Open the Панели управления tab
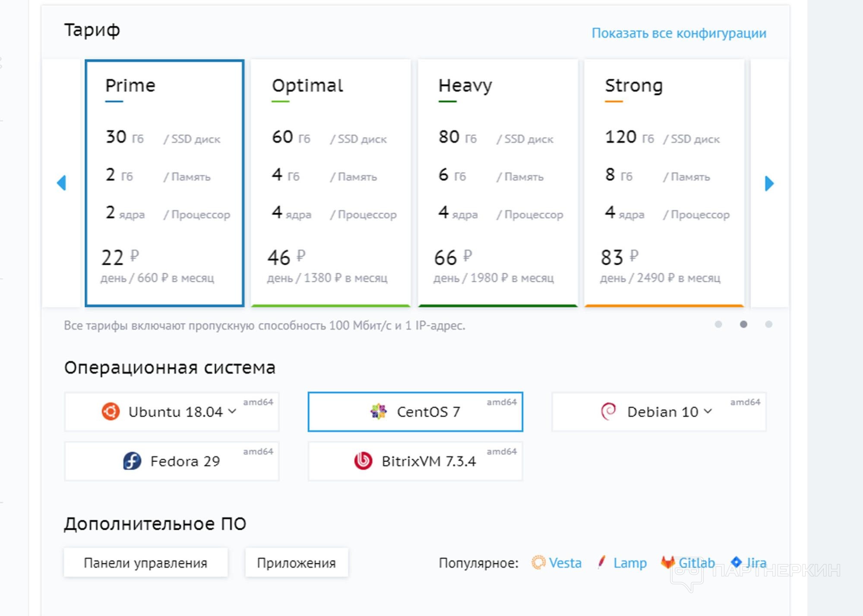 pos(145,563)
